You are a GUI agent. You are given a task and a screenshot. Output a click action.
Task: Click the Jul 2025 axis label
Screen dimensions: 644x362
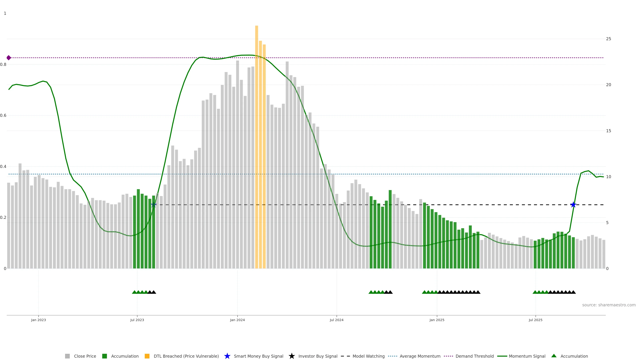click(x=535, y=320)
